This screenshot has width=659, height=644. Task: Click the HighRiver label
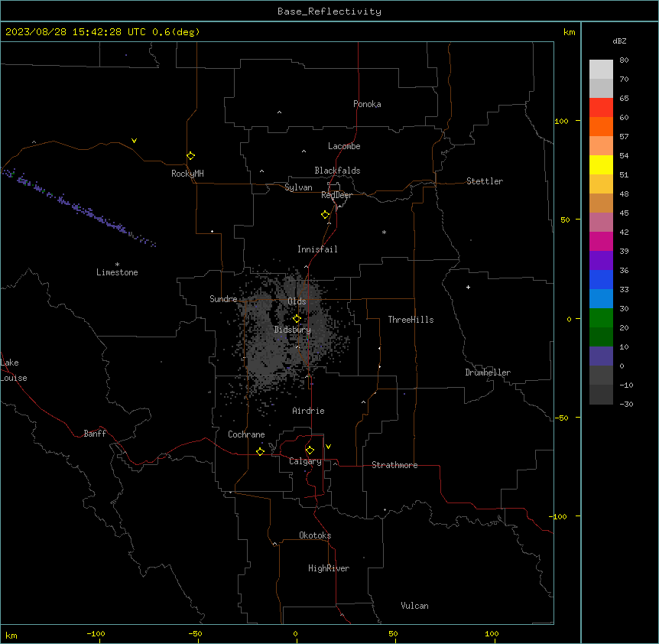(x=329, y=568)
